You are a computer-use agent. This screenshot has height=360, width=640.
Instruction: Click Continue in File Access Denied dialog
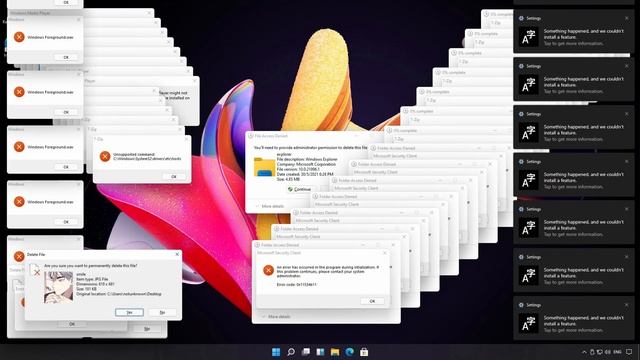click(x=299, y=189)
